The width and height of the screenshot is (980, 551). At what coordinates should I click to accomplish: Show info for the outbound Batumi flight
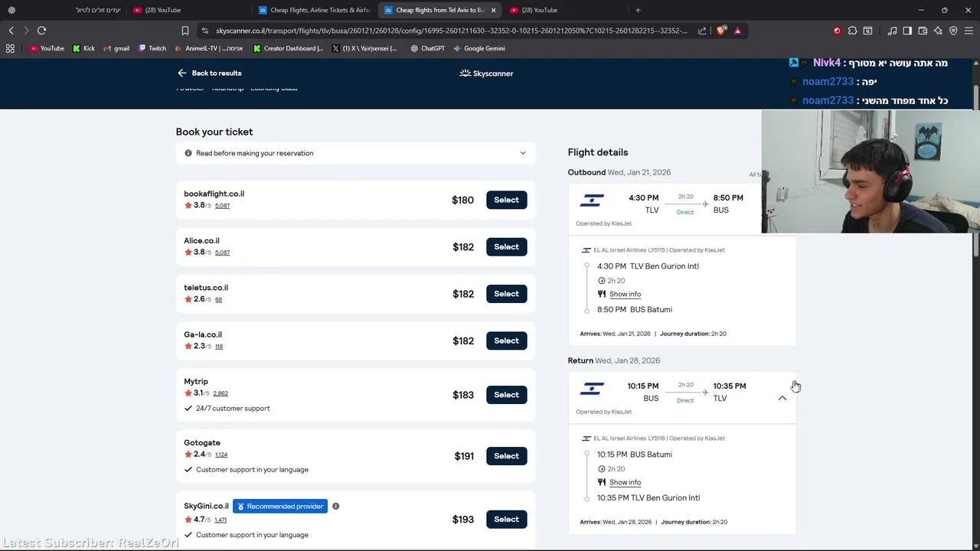point(625,295)
